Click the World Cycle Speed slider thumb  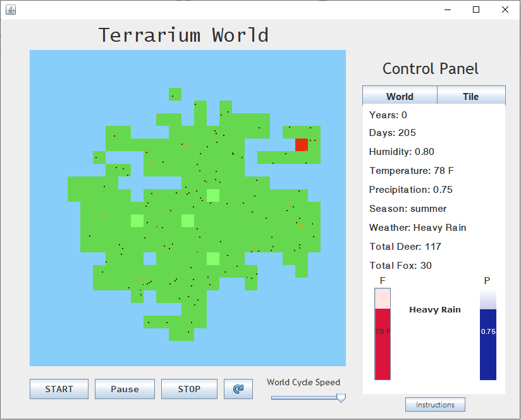(341, 397)
